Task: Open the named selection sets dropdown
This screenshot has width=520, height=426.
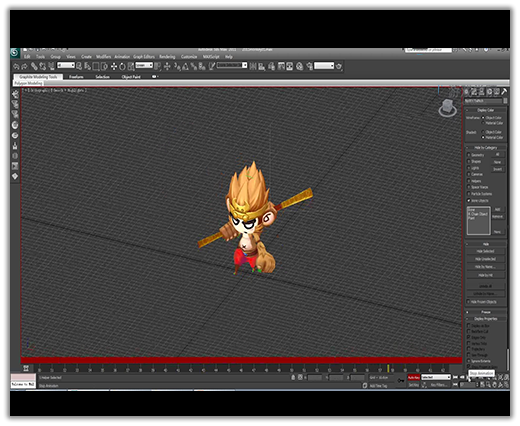Action: click(232, 65)
